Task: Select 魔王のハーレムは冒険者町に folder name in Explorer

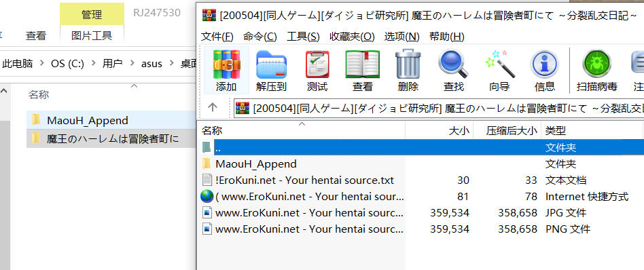Action: pos(113,138)
